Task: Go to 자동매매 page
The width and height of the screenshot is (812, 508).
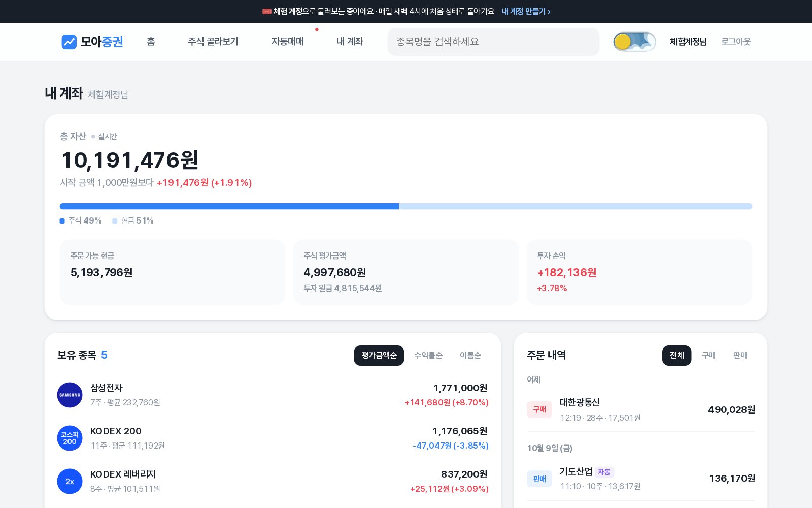Action: [x=288, y=42]
